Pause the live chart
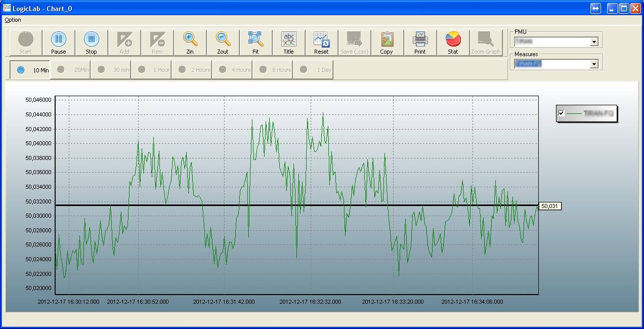Image resolution: width=644 pixels, height=329 pixels. (58, 43)
